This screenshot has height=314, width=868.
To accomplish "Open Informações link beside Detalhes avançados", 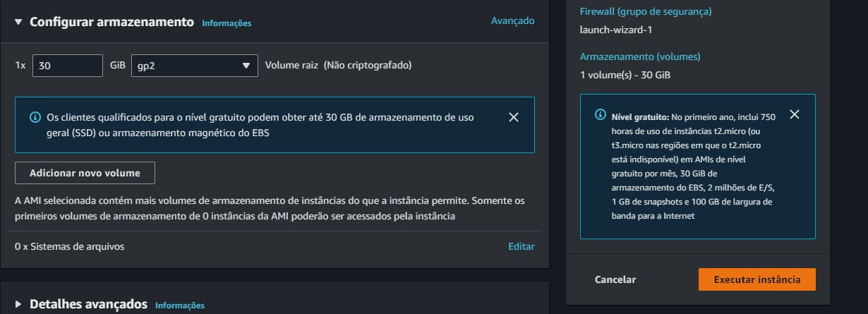I will click(180, 306).
